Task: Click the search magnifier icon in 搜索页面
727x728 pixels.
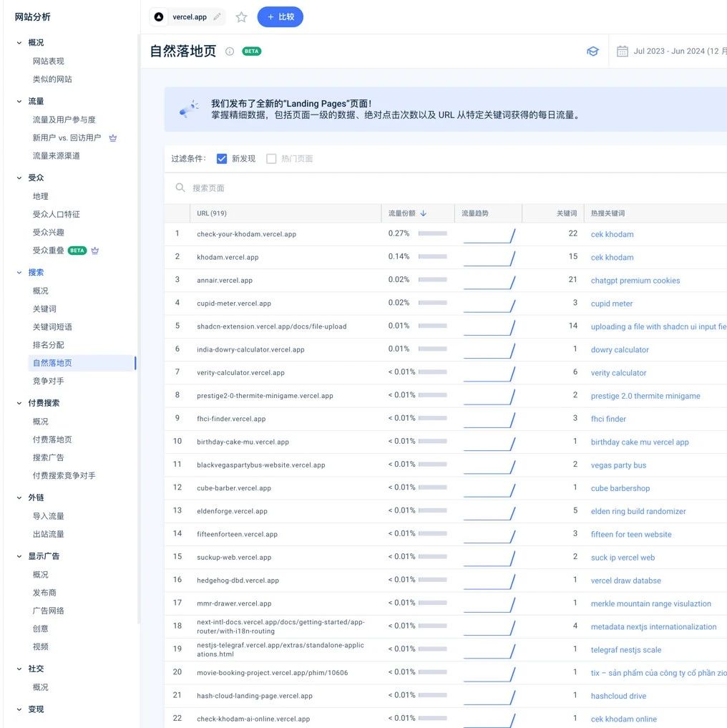Action: pos(180,188)
